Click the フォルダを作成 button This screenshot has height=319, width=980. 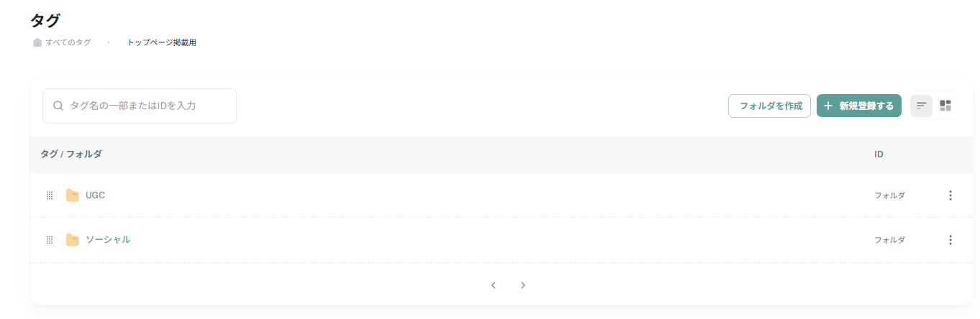pos(770,106)
